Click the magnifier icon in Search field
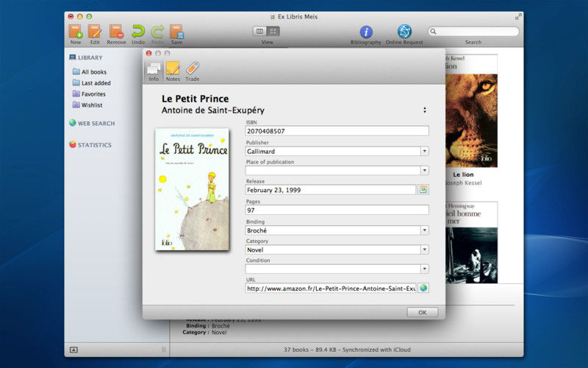This screenshot has height=368, width=588. coord(433,31)
